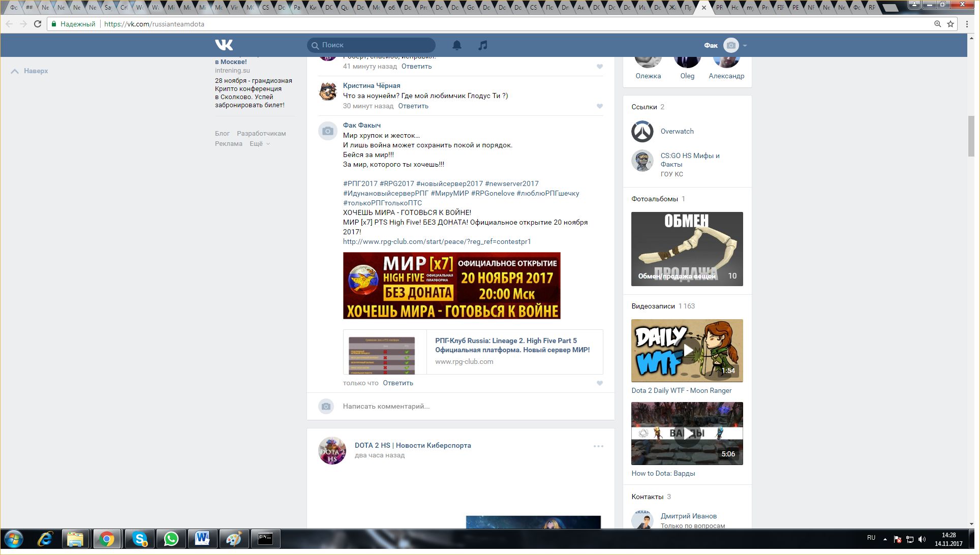Click Ответить under Фак Факыч's comment
Screen dimensions: 980x555
click(x=398, y=383)
